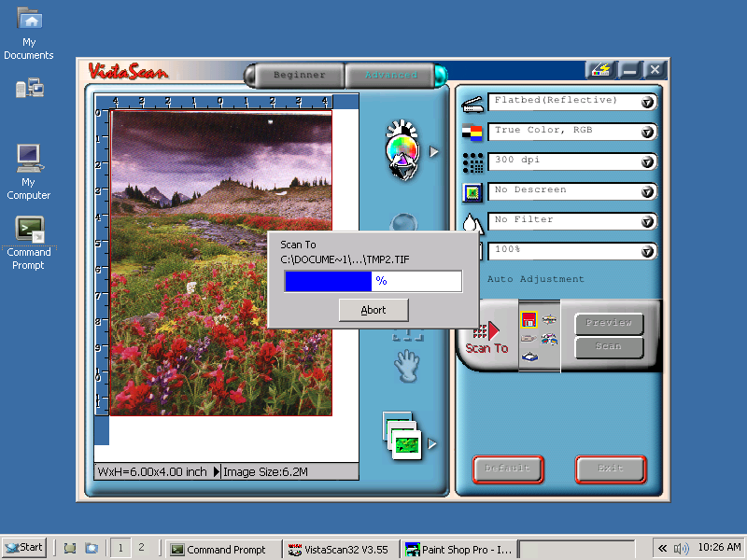The width and height of the screenshot is (747, 560).
Task: Select the Advanced tab
Action: pyautogui.click(x=391, y=76)
